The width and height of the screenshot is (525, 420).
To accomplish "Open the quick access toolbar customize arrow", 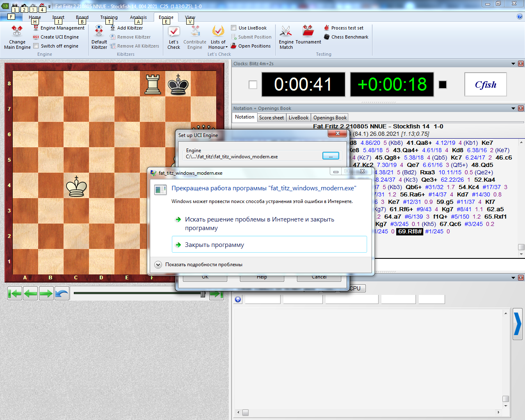I will 50,6.
